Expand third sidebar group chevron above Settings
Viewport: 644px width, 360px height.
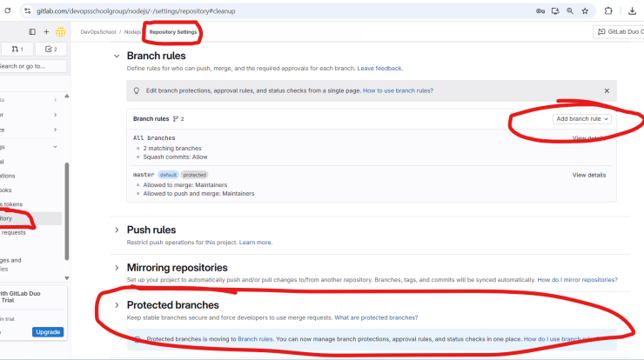(55, 130)
